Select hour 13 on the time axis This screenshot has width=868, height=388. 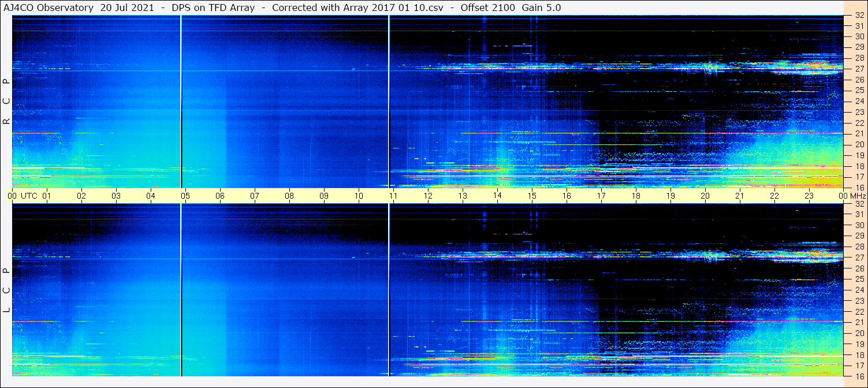(x=463, y=196)
